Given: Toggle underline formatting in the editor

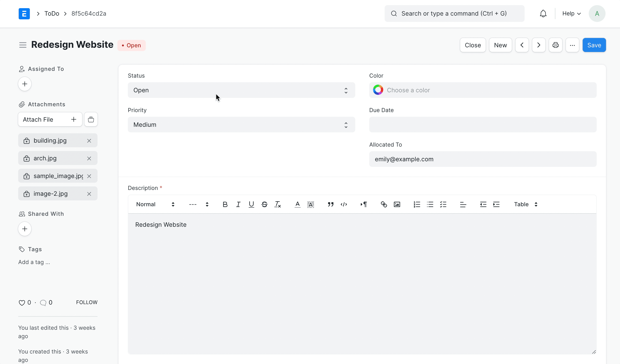Looking at the screenshot, I should 251,204.
